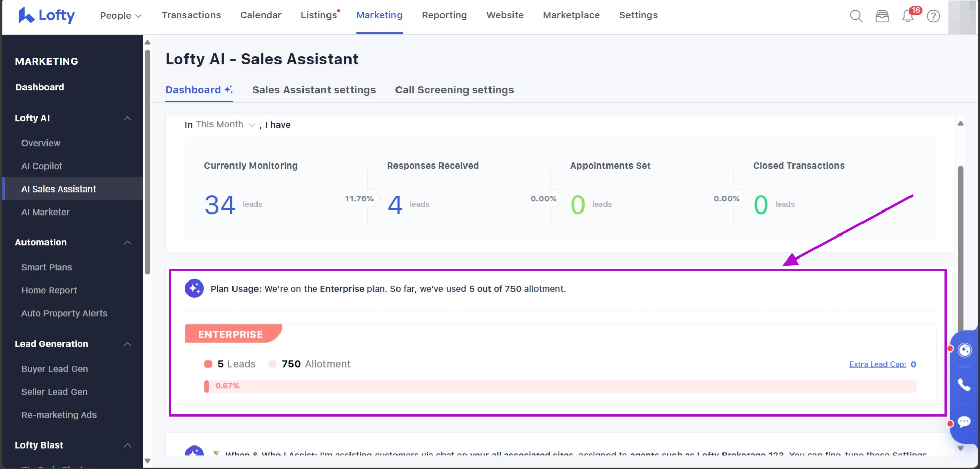Click the Extra Lead Cap link

(877, 364)
